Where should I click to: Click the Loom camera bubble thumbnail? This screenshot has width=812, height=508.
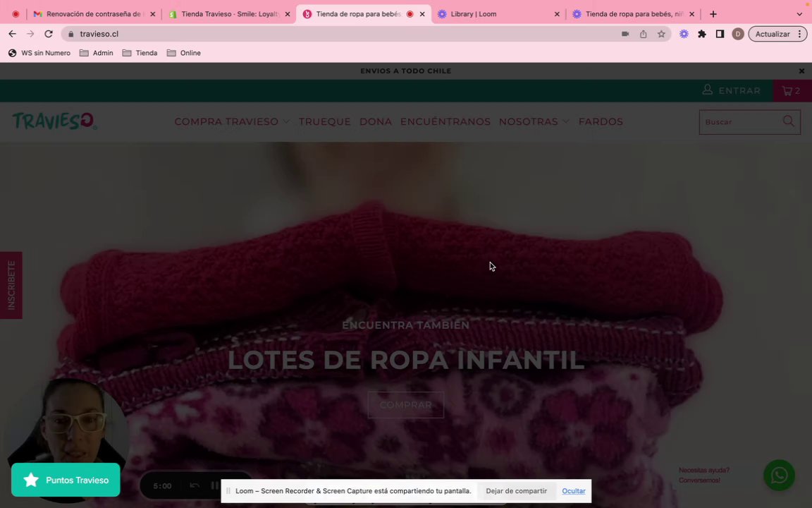pyautogui.click(x=68, y=421)
